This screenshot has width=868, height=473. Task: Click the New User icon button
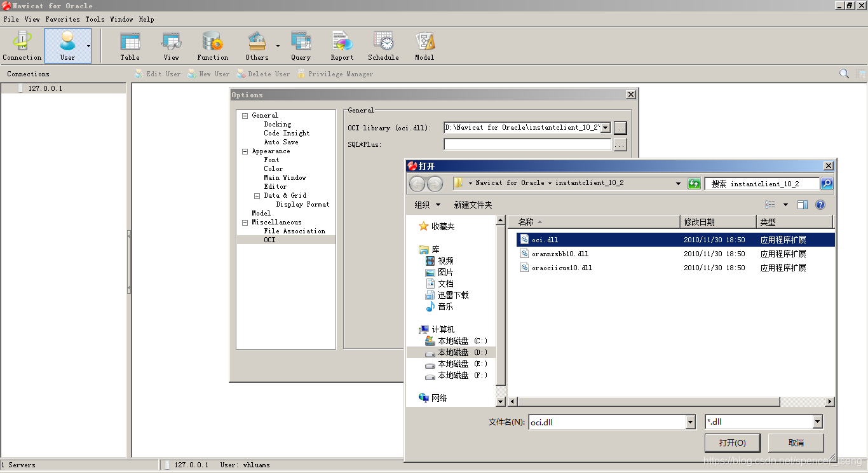pyautogui.click(x=208, y=74)
